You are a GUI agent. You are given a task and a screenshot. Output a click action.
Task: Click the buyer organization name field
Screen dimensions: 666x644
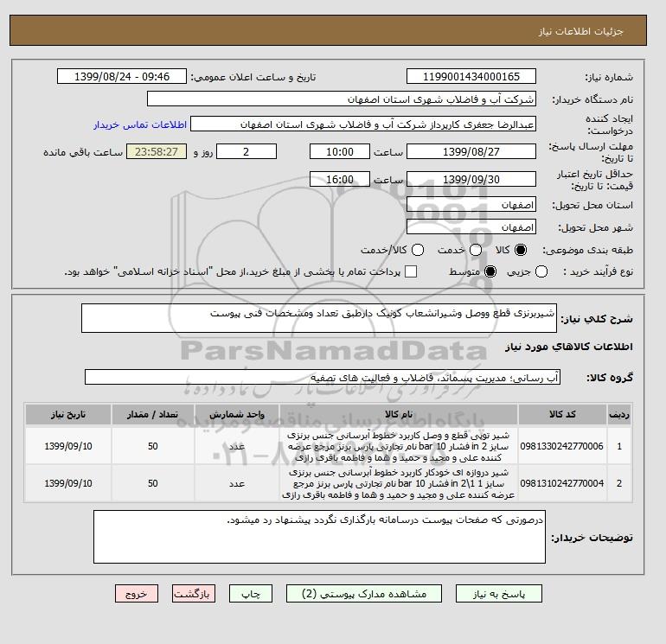tap(342, 99)
